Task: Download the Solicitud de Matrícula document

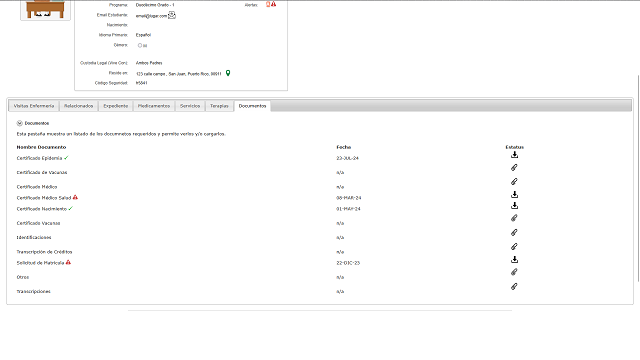Action: coord(514,260)
